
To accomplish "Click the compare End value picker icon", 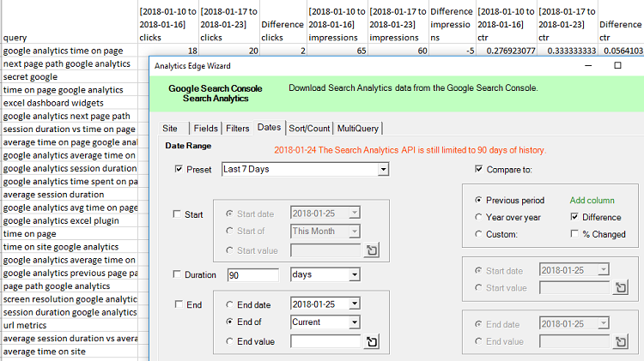I will point(621,341).
